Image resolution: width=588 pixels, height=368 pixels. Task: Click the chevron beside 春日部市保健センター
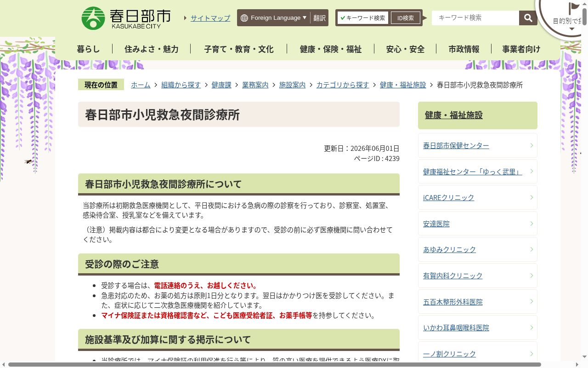531,145
